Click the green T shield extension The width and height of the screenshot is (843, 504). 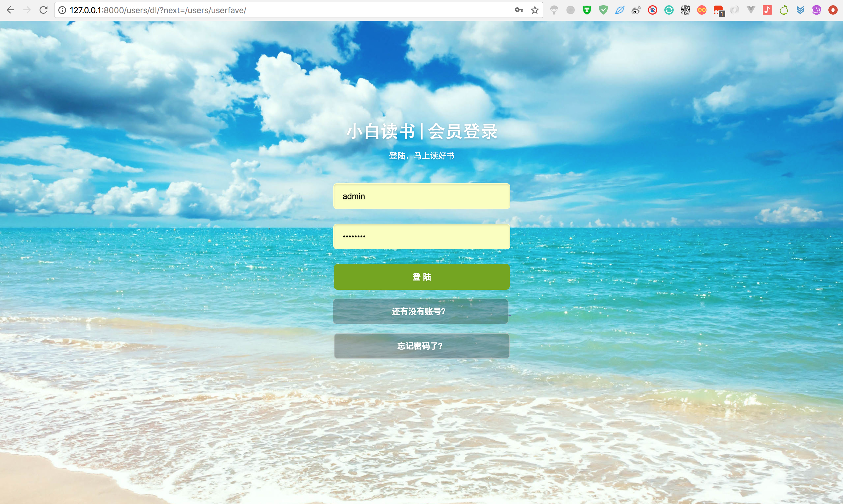(x=587, y=10)
